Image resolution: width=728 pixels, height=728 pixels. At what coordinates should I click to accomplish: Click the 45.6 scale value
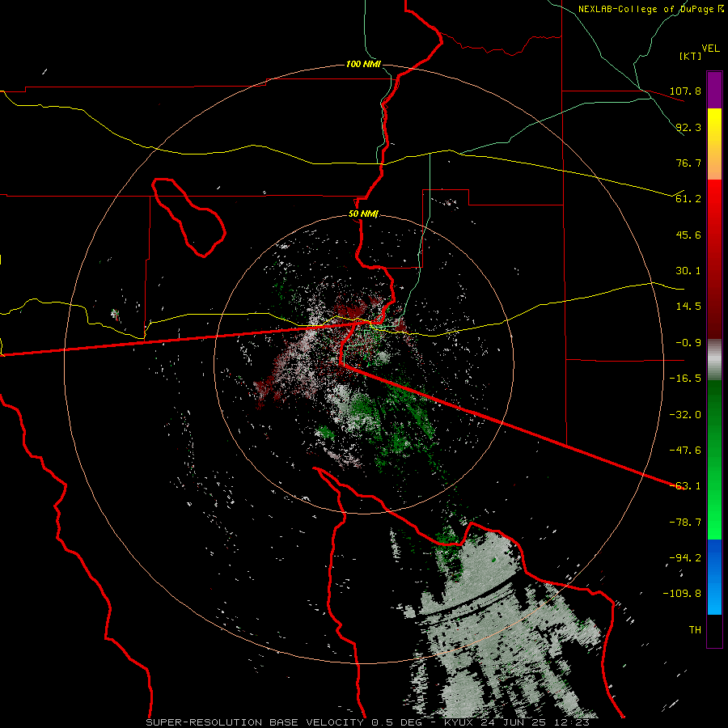(688, 235)
